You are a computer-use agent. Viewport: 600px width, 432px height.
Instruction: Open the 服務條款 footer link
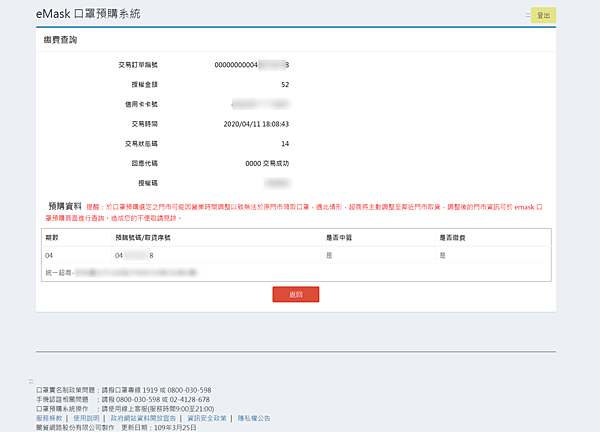49,418
